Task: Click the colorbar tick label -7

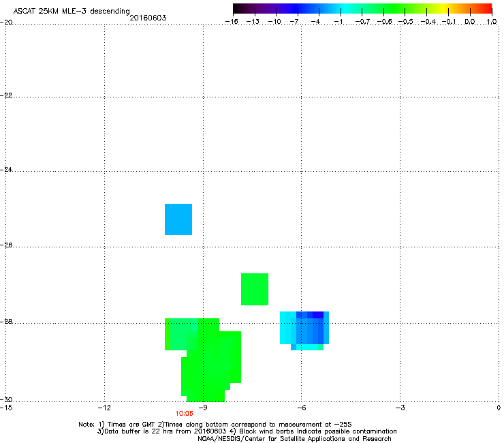Action: tap(294, 22)
